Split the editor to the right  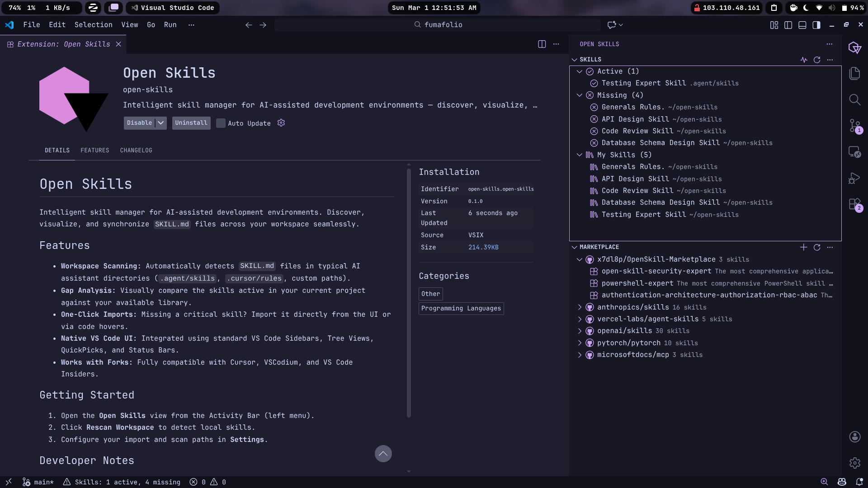pyautogui.click(x=542, y=44)
